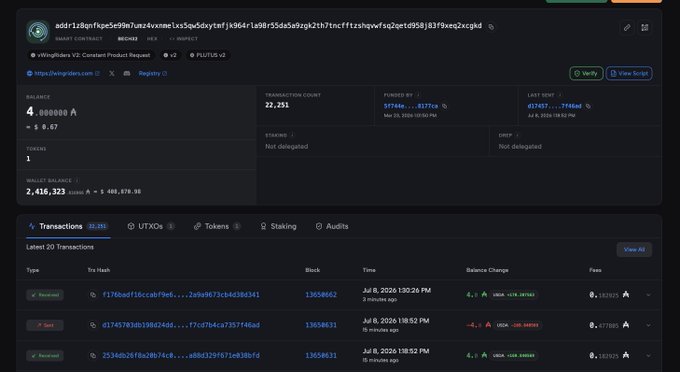Open transaction f176badf16ccabf9e6....2a9a9673cb4d38d341
This screenshot has height=372, width=680.
point(181,295)
